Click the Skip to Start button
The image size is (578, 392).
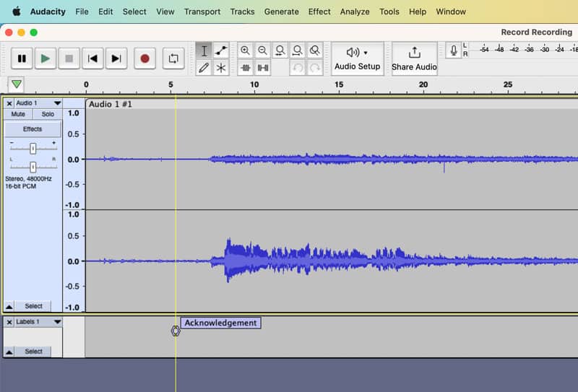tap(92, 58)
